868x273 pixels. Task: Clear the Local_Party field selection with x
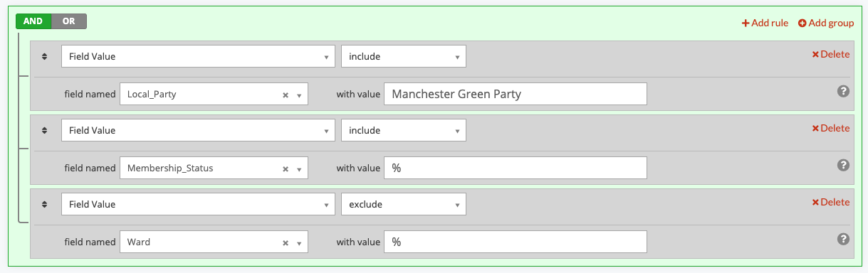click(x=285, y=95)
